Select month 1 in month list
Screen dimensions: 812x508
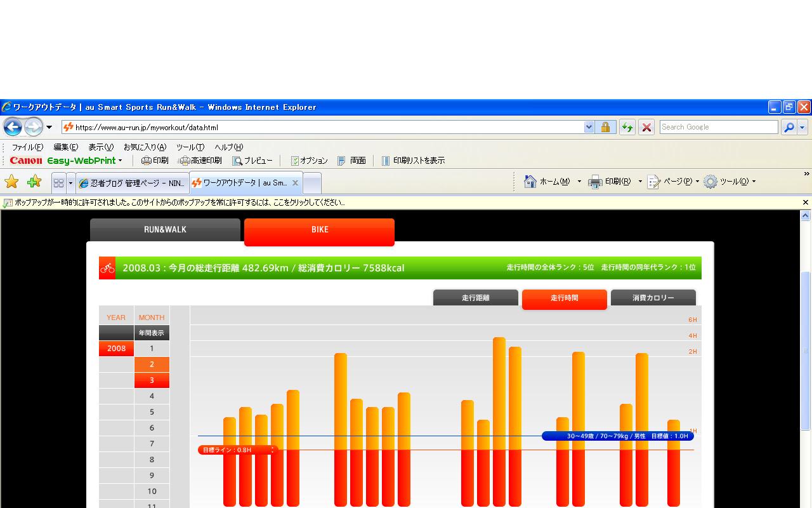pyautogui.click(x=152, y=349)
